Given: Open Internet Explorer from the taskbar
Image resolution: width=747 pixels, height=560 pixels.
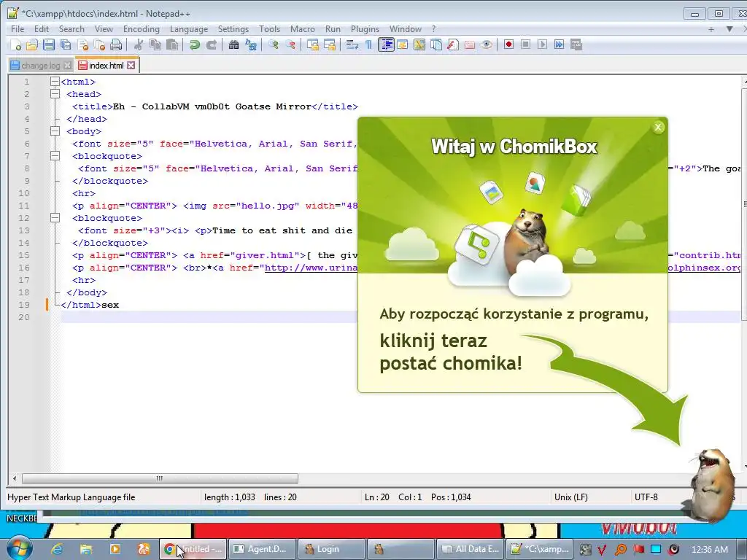Looking at the screenshot, I should pos(57,549).
